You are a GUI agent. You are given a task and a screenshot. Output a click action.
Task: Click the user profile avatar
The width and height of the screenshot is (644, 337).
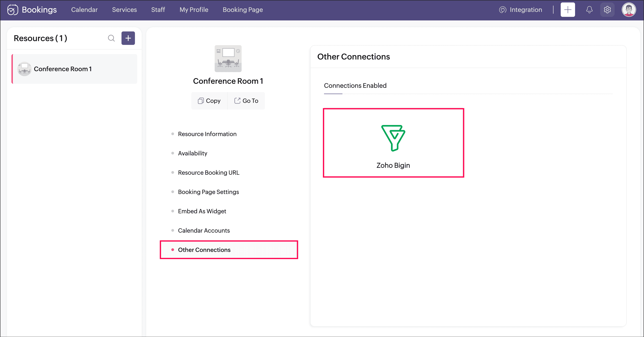tap(629, 10)
